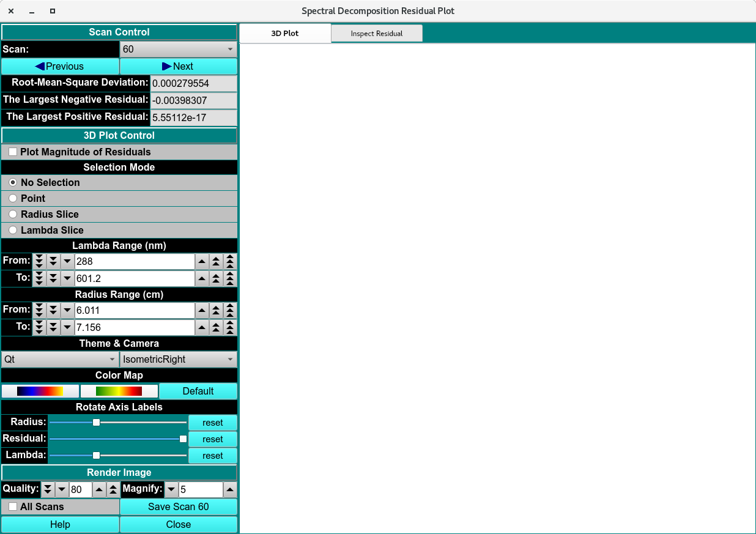This screenshot has width=756, height=534.
Task: Click single-up arrow of Radius Range To
Action: coord(202,327)
